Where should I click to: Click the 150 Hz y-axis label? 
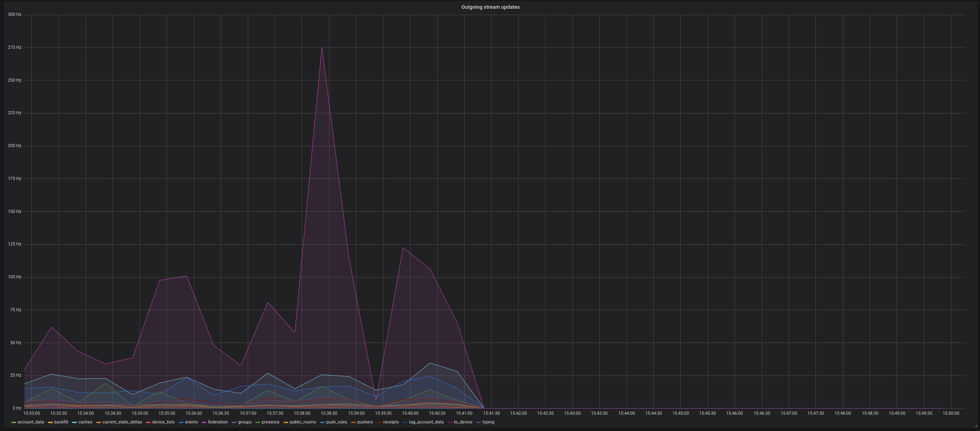click(x=14, y=211)
